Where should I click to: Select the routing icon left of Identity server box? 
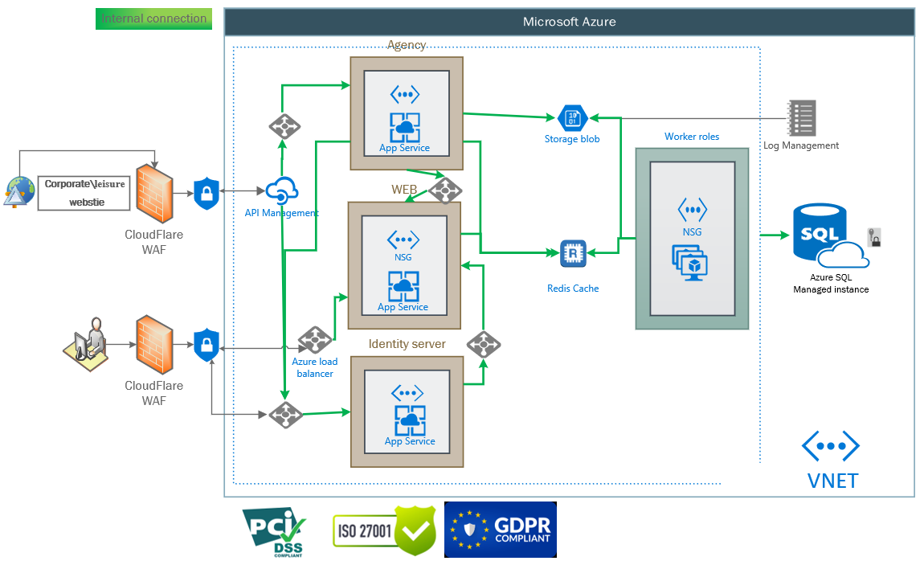pos(286,415)
